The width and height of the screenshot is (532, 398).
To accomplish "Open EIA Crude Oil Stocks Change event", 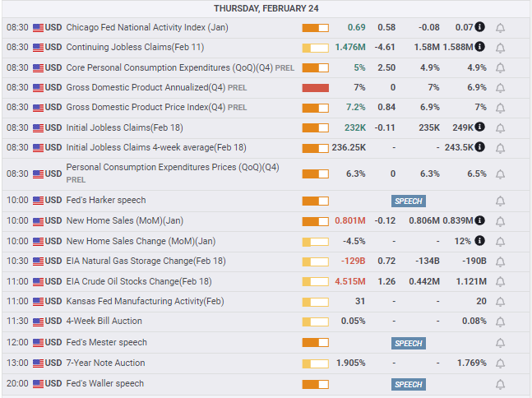I will pos(139,281).
